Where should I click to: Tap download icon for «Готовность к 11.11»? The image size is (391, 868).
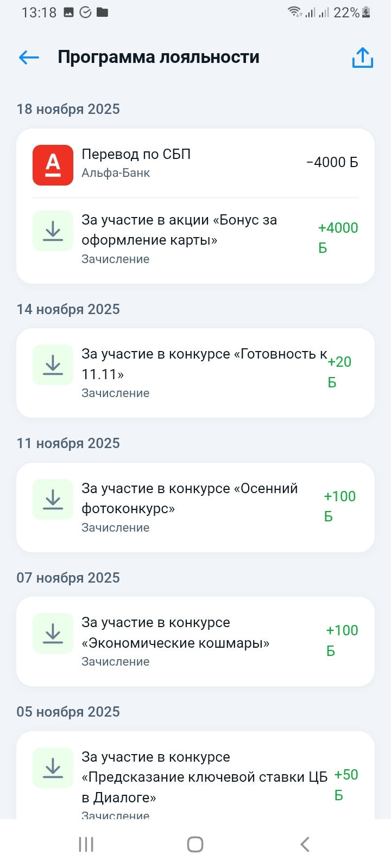tap(53, 365)
